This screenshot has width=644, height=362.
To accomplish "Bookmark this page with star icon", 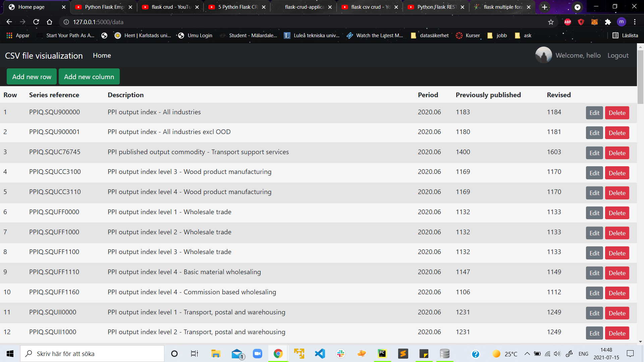I will (551, 22).
